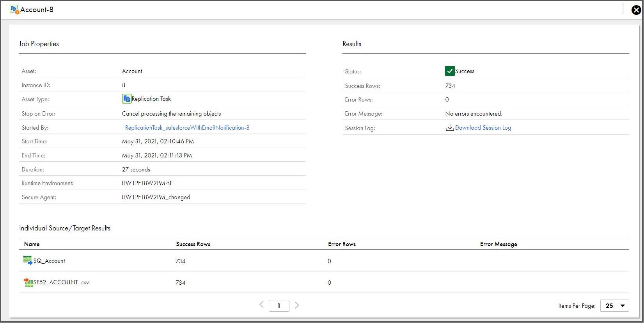The image size is (644, 323).
Task: Click the Job Properties section heading
Action: pyautogui.click(x=39, y=44)
